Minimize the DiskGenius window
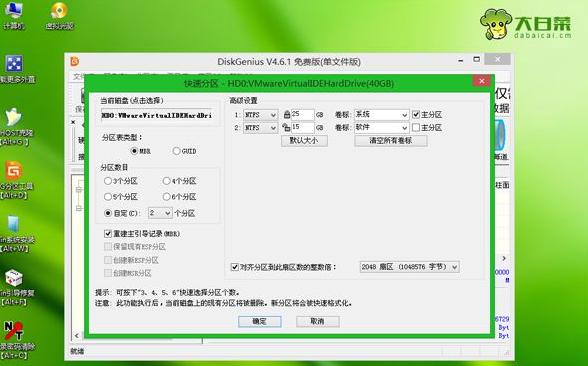The width and height of the screenshot is (588, 366). pyautogui.click(x=460, y=60)
